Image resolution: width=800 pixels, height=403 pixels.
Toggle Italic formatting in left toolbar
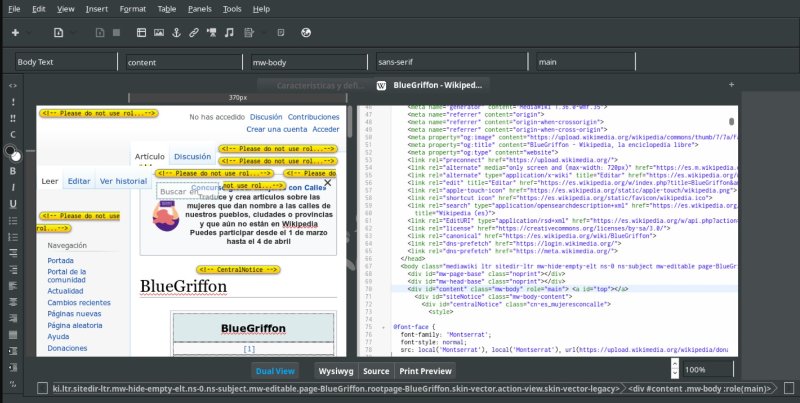[13, 187]
